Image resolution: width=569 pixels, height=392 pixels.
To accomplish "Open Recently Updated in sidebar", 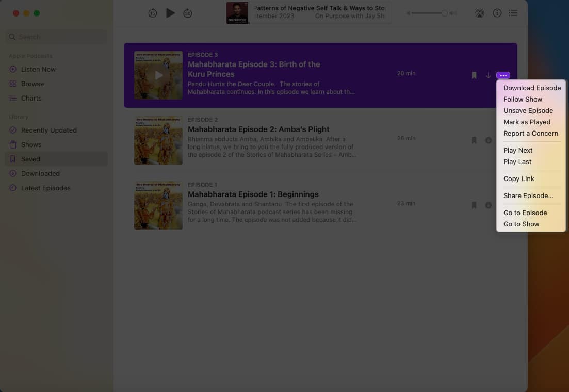I will pyautogui.click(x=57, y=130).
